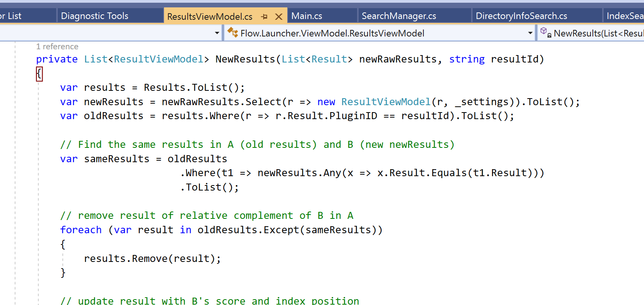
Task: Click the private method icon before NewResults
Action: click(546, 33)
